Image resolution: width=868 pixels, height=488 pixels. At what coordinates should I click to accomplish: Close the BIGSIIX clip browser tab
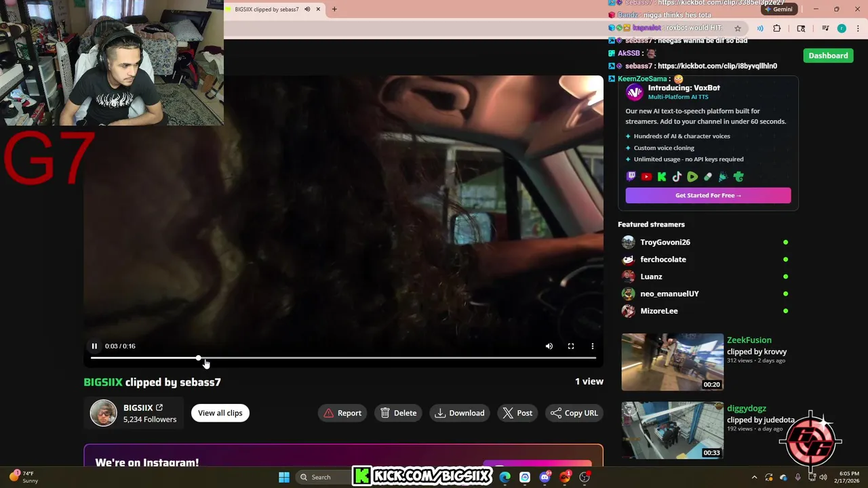pyautogui.click(x=318, y=9)
